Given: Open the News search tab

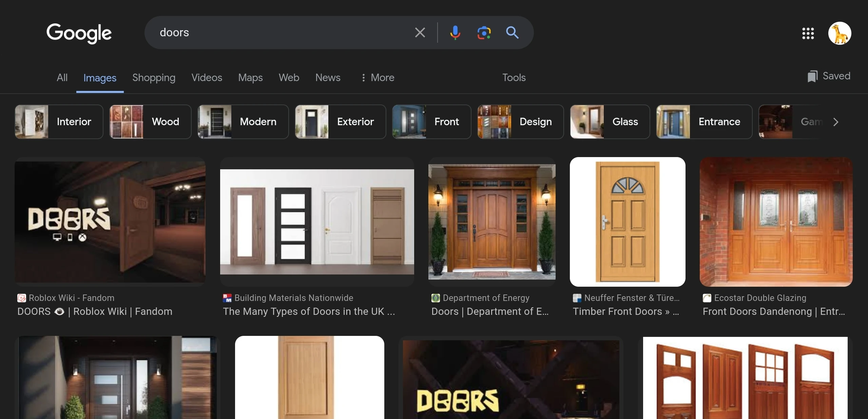Looking at the screenshot, I should coord(328,78).
